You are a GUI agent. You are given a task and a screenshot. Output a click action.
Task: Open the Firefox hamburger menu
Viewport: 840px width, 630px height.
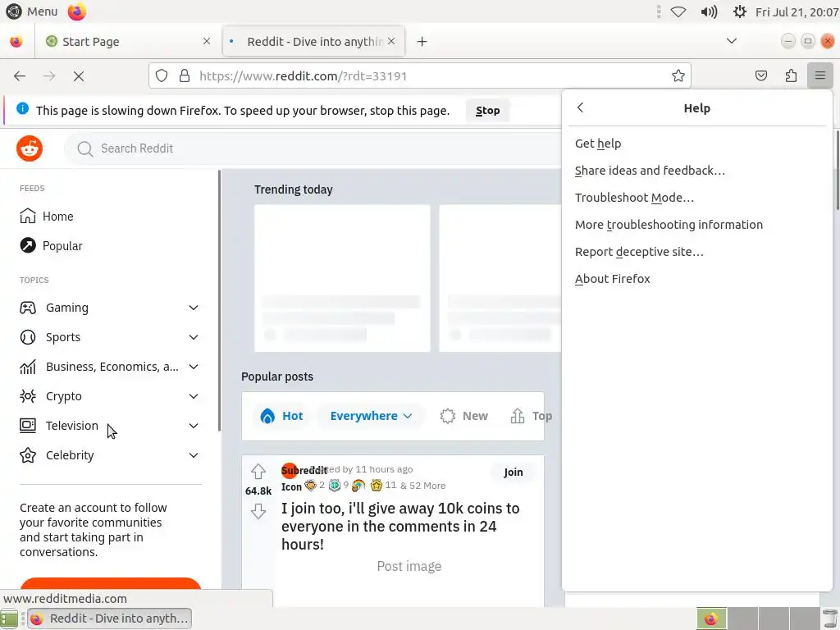click(819, 75)
